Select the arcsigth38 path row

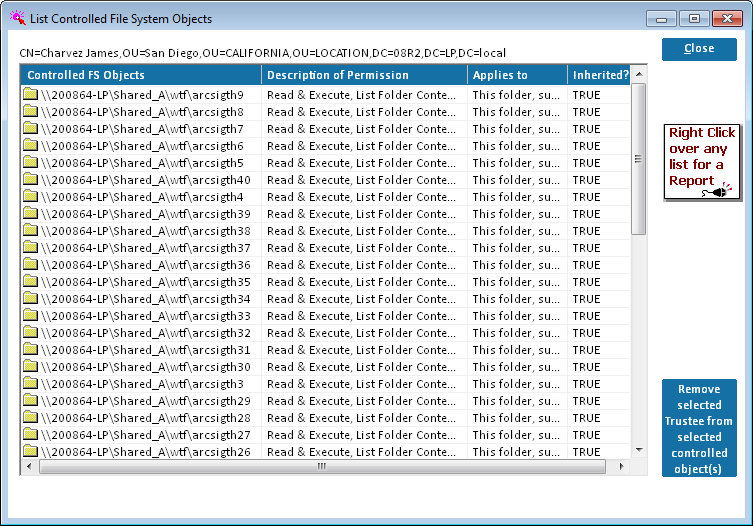pos(146,231)
